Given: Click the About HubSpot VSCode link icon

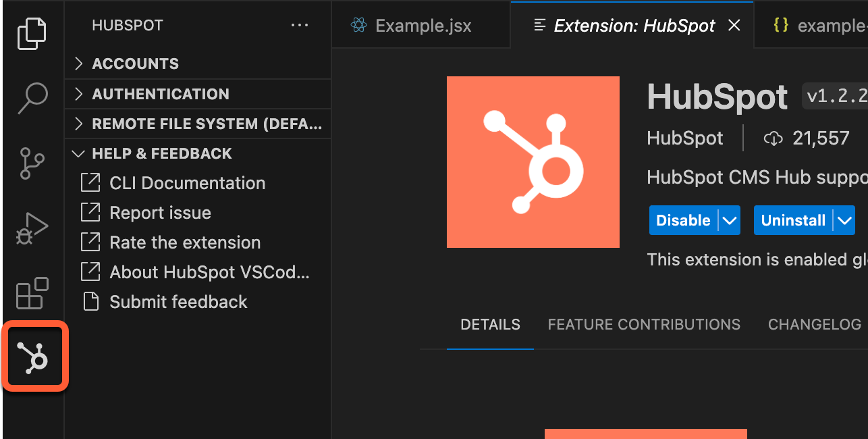Looking at the screenshot, I should click(x=90, y=272).
